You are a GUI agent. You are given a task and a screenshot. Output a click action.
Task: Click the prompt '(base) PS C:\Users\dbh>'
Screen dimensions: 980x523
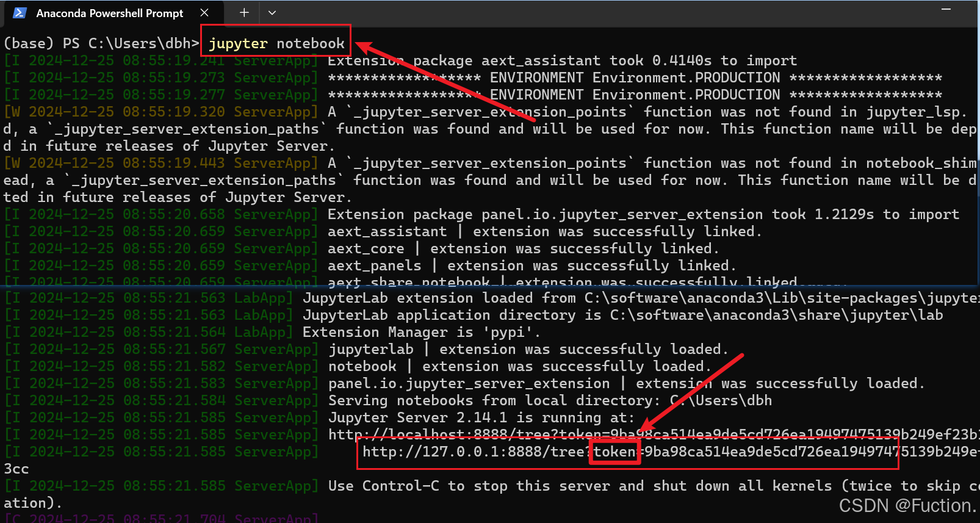101,43
